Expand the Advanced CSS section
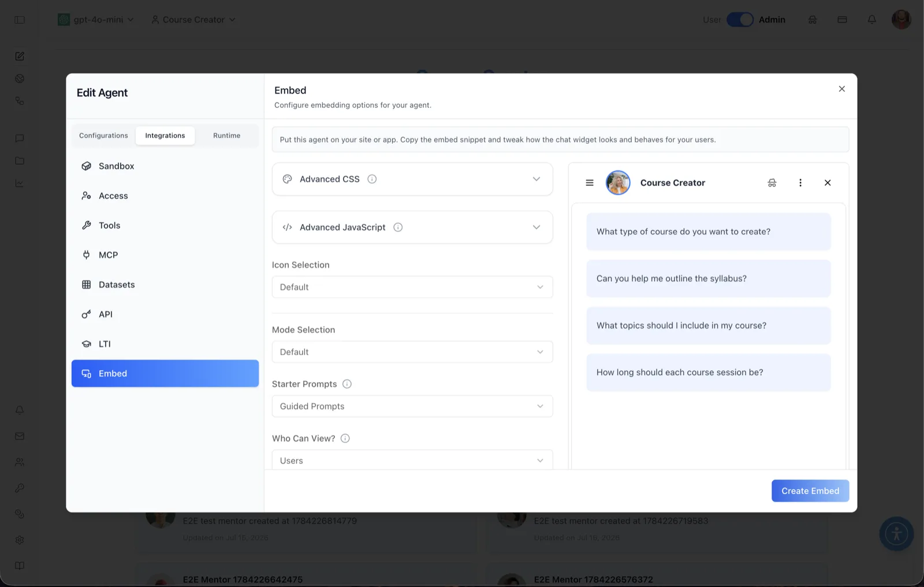The image size is (924, 587). point(412,179)
